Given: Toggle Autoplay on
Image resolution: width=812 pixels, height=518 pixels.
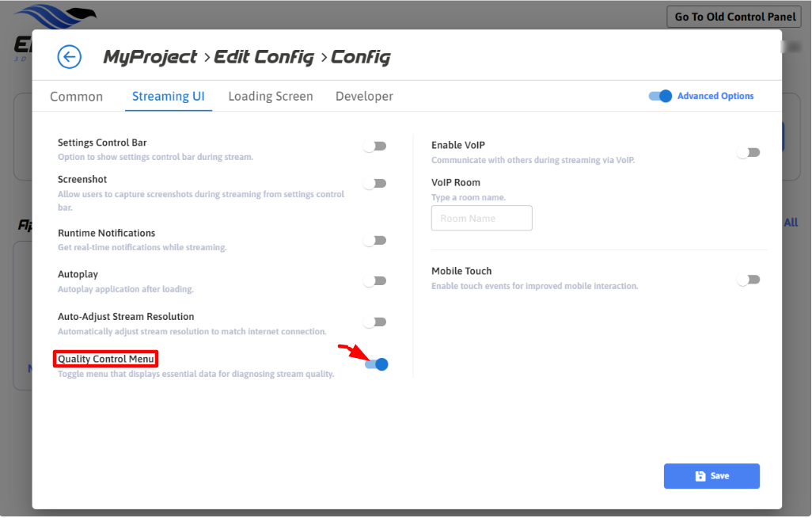Looking at the screenshot, I should pos(374,280).
